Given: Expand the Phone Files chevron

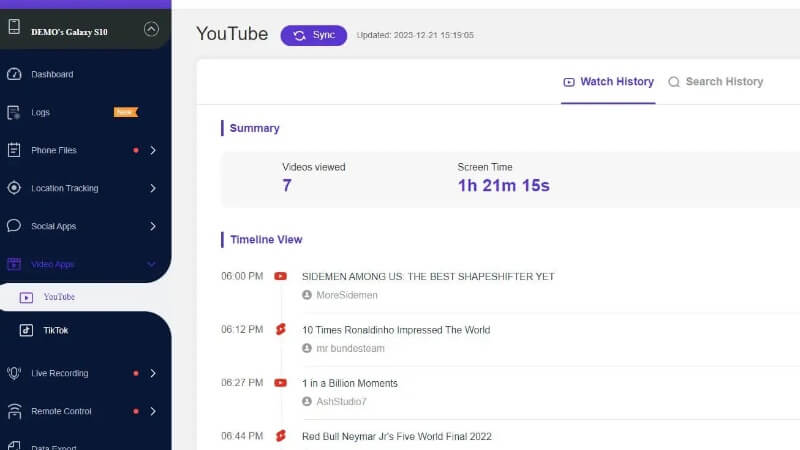Looking at the screenshot, I should (153, 151).
